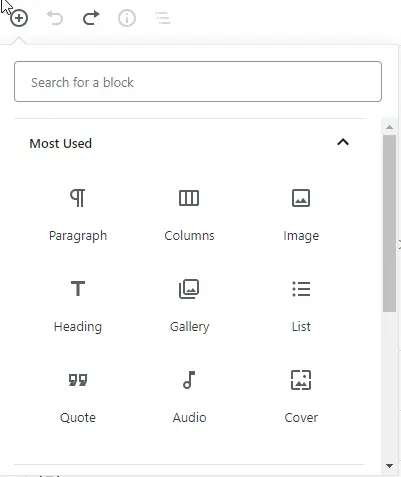Click the scrollbar up arrow

tap(389, 127)
